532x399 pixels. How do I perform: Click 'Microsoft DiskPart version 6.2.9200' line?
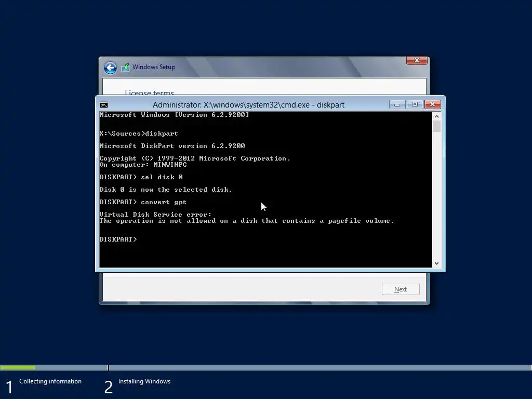(x=172, y=146)
